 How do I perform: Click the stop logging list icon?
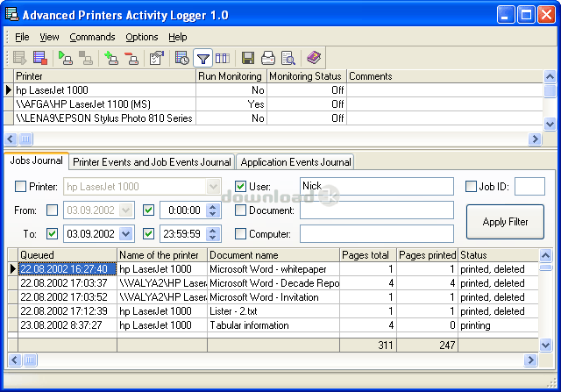[40, 58]
